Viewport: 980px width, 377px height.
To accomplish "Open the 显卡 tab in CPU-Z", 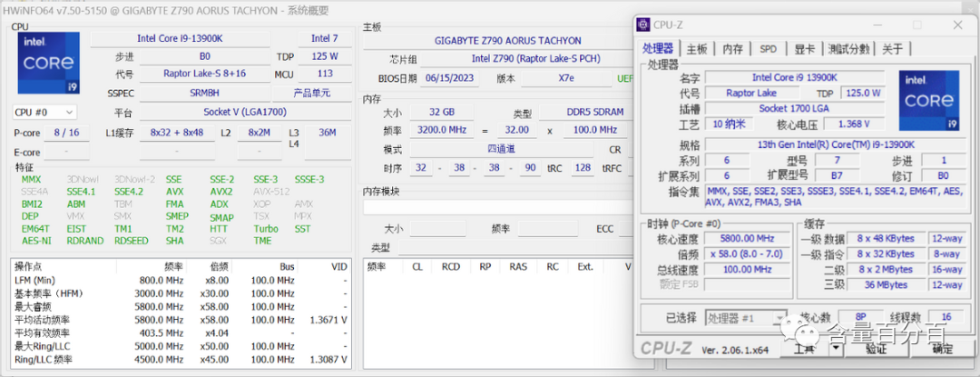I will (804, 49).
